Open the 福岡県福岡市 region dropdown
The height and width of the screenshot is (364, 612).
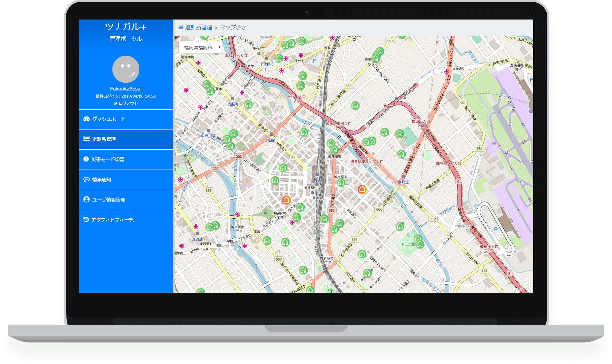(x=201, y=48)
